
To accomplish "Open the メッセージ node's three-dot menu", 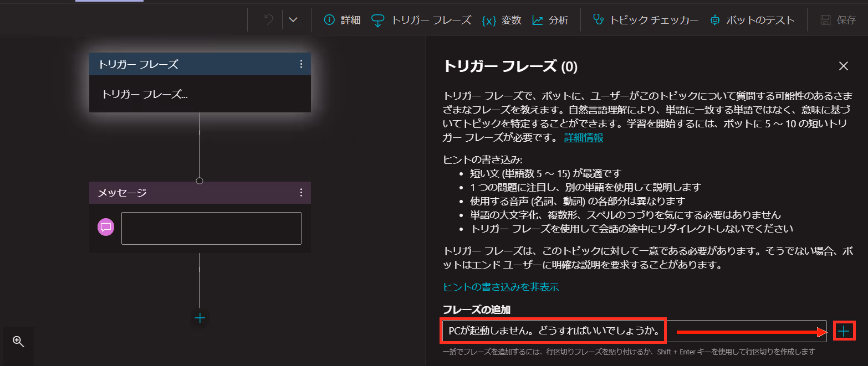I will [301, 193].
